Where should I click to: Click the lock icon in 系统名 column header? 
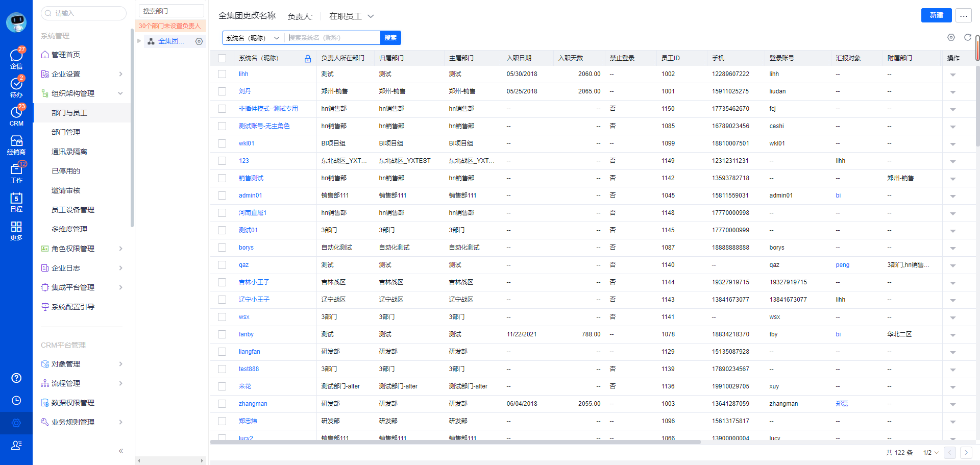308,58
